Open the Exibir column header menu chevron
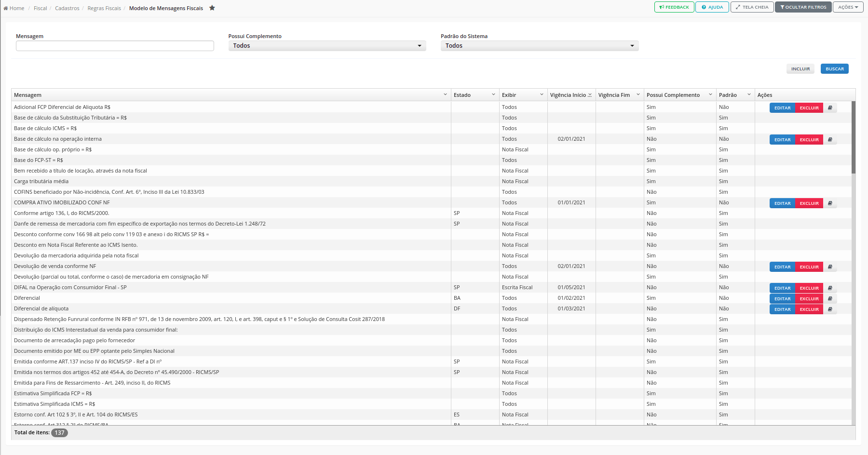 point(542,94)
